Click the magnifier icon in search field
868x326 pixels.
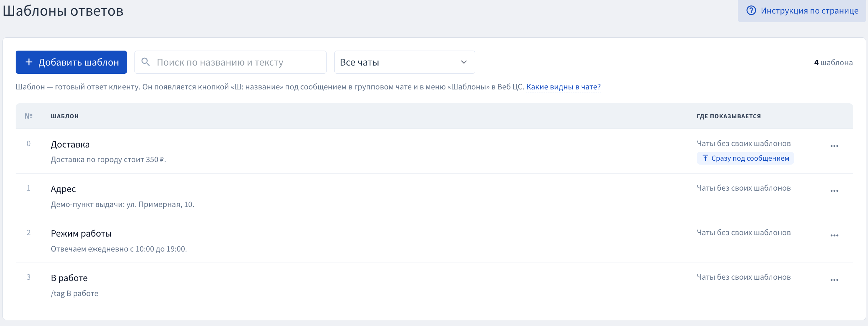[x=145, y=62]
